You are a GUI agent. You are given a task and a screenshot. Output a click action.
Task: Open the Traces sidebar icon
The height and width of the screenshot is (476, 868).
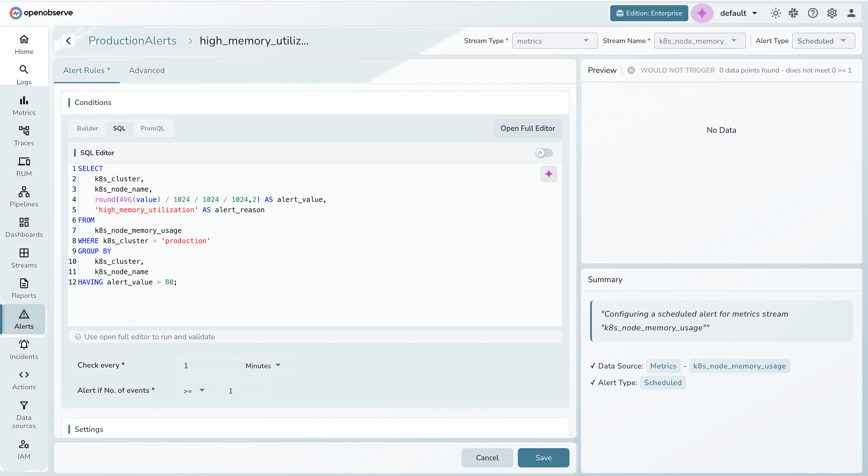(x=24, y=136)
